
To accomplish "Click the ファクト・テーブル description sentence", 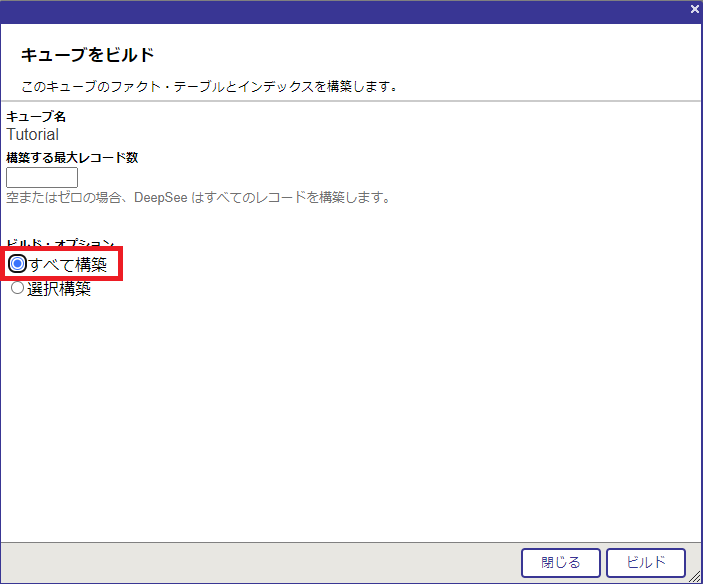I will tap(210, 86).
